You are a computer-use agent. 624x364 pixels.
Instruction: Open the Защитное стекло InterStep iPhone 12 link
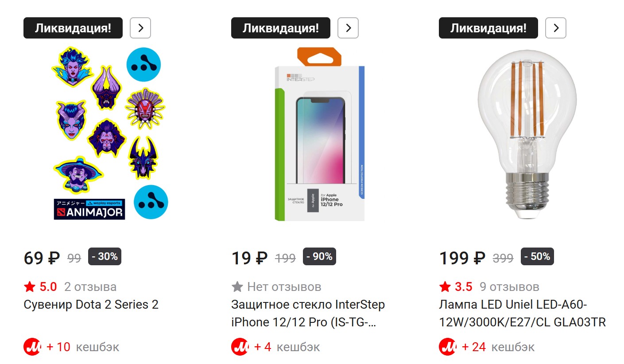308,313
